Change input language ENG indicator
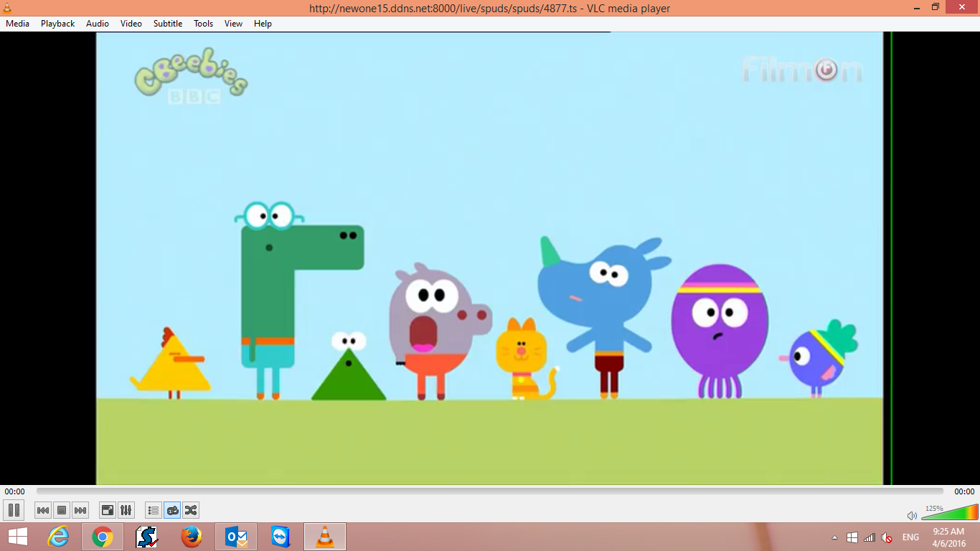This screenshot has width=980, height=551. point(910,537)
